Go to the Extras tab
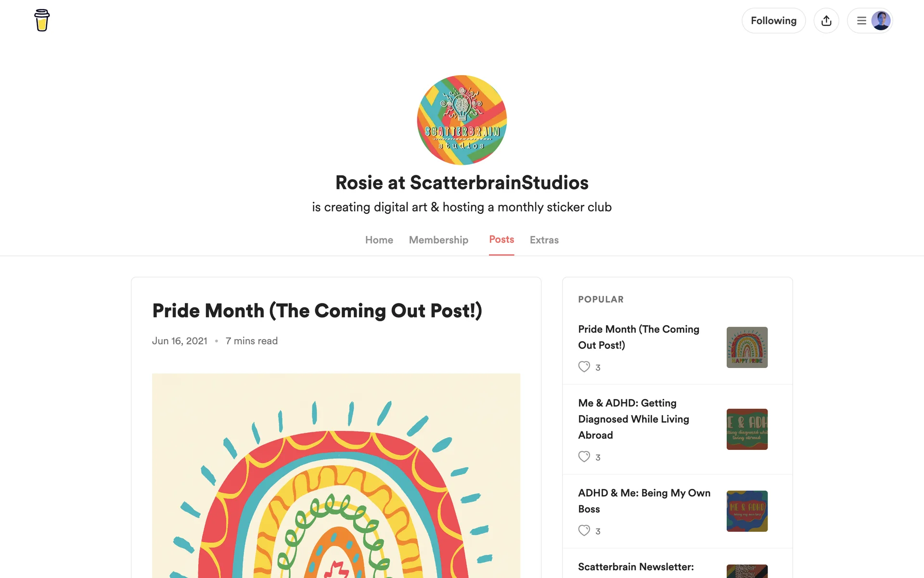Viewport: 924px width, 578px height. pyautogui.click(x=544, y=240)
